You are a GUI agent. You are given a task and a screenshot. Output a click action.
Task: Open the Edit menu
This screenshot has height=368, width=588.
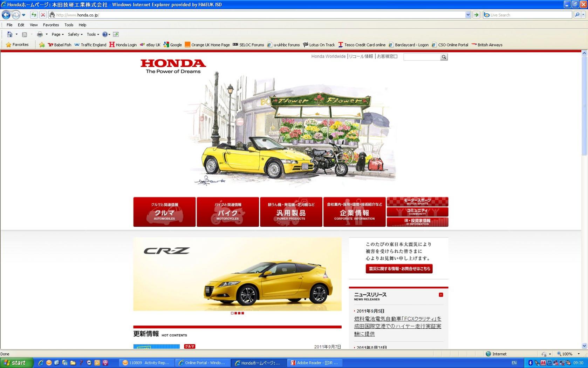pos(21,25)
